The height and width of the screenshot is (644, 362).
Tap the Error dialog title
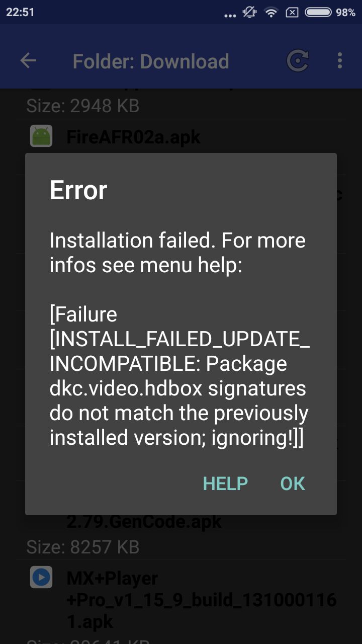(78, 190)
